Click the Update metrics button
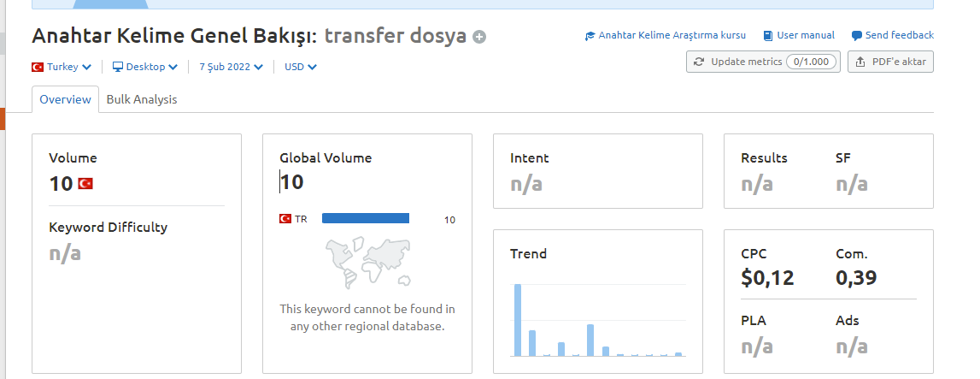 click(x=763, y=62)
